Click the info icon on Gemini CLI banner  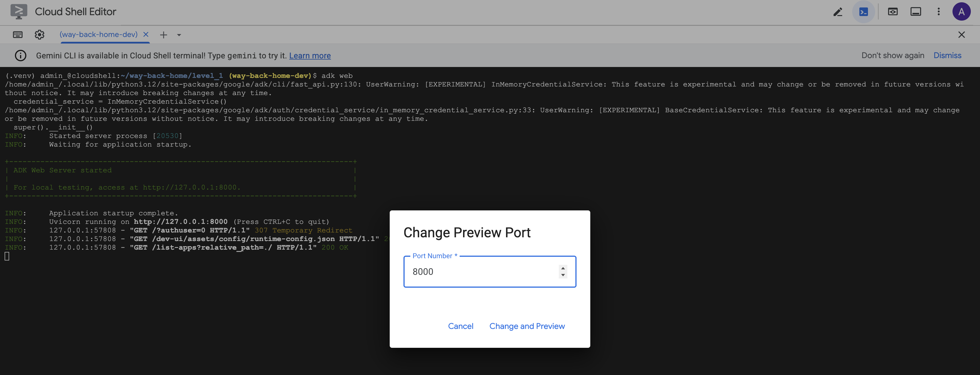21,56
